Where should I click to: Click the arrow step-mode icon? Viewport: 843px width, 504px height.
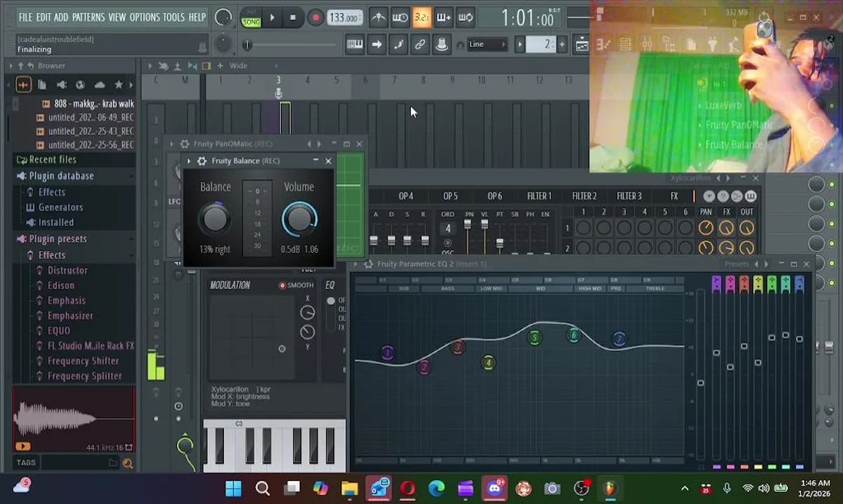pos(377,45)
